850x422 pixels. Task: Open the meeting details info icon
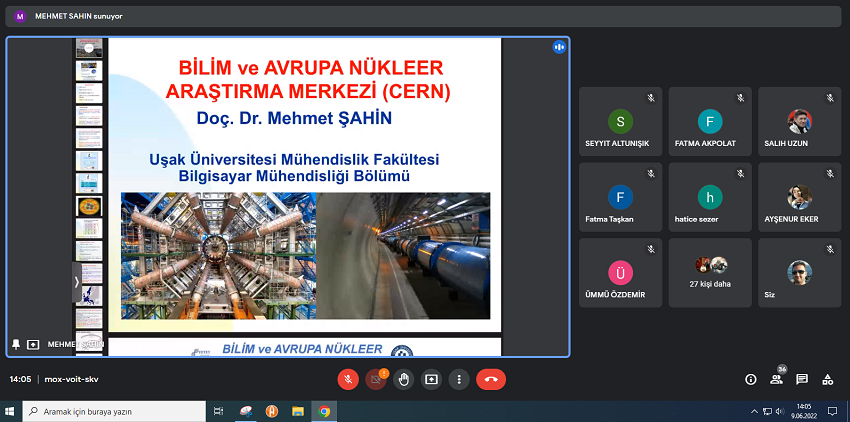coord(750,379)
